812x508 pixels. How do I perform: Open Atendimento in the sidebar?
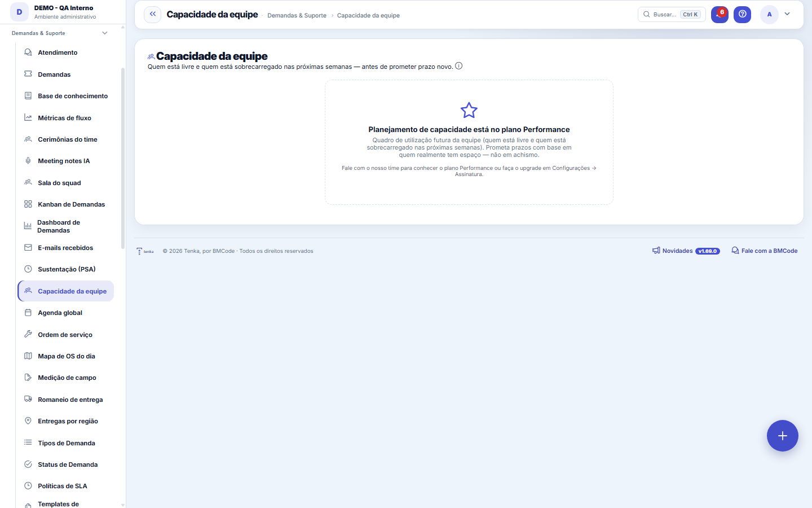pos(65,52)
